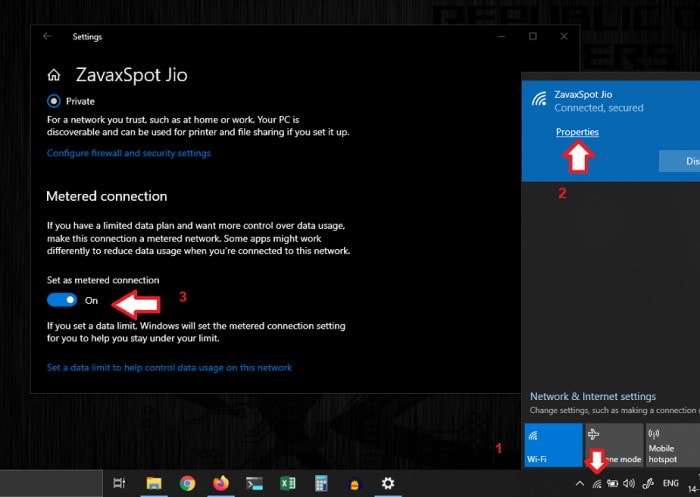Click the taskbar search box
The height and width of the screenshot is (497, 700).
[51, 483]
